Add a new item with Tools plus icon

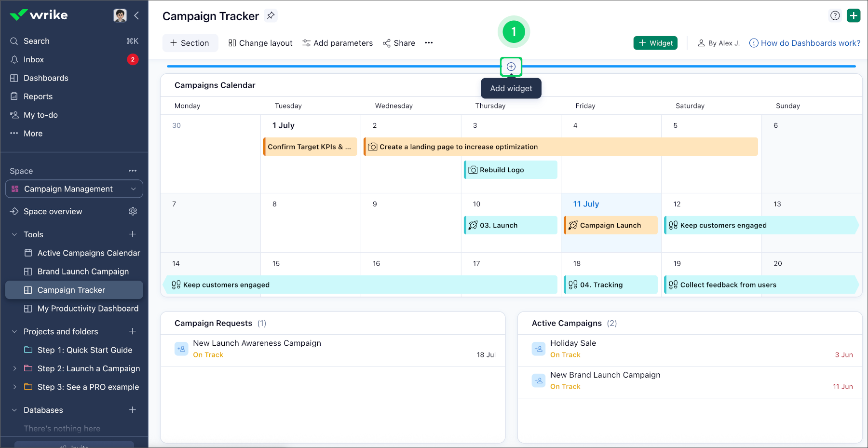(133, 234)
